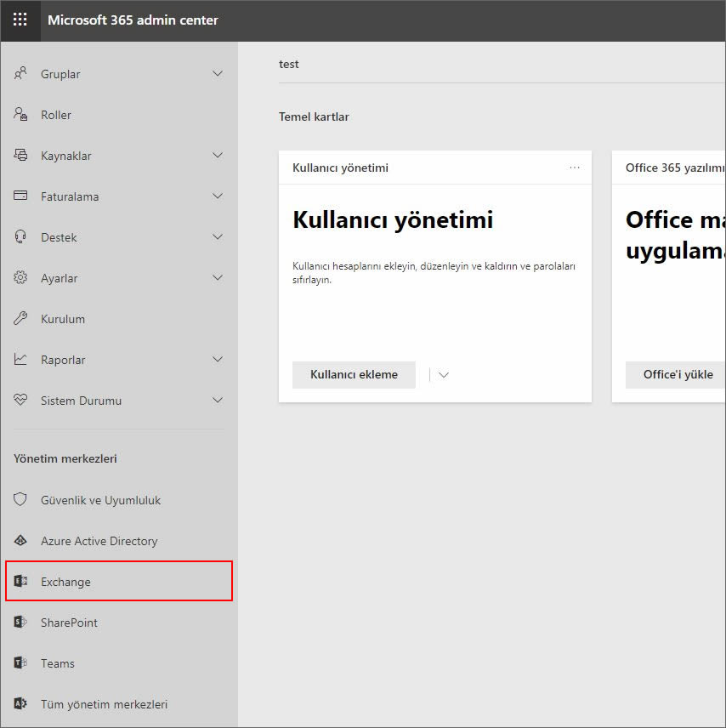Click the SharePoint logo icon
This screenshot has width=726, height=728.
pos(20,622)
